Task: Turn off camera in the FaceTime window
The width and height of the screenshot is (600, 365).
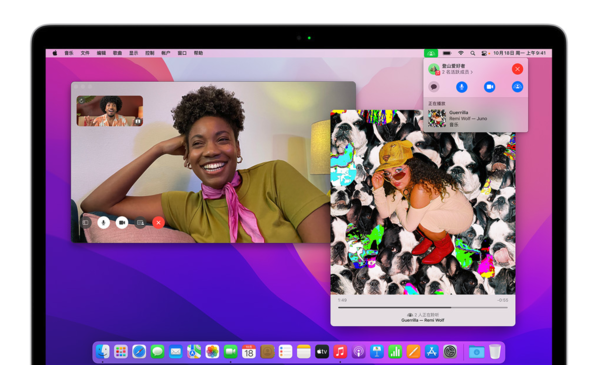Action: (x=122, y=222)
